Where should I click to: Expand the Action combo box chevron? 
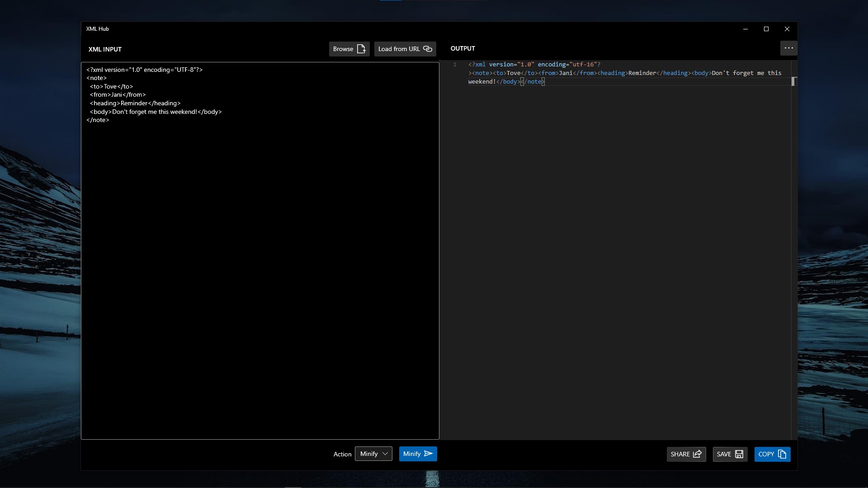pyautogui.click(x=385, y=454)
